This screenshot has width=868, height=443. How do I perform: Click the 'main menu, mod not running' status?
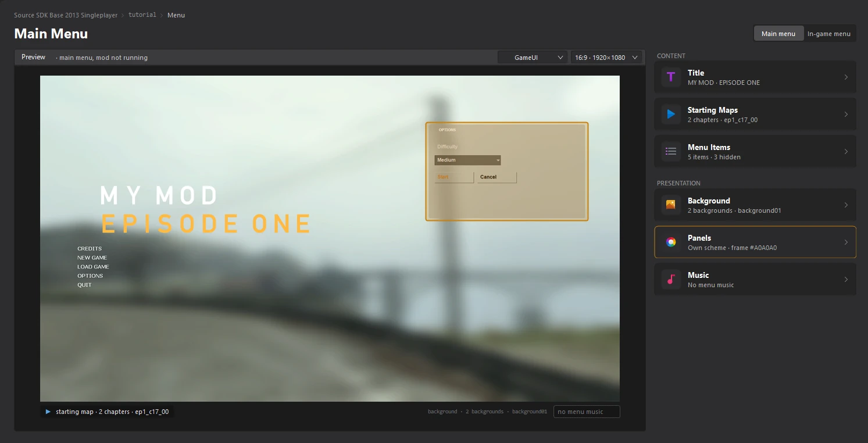coord(103,58)
